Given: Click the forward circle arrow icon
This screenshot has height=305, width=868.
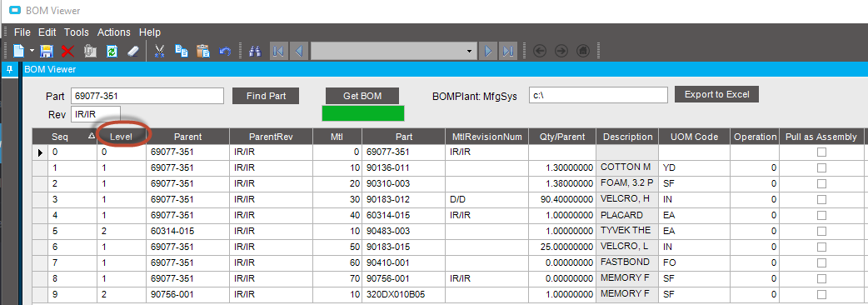Looking at the screenshot, I should (x=561, y=52).
